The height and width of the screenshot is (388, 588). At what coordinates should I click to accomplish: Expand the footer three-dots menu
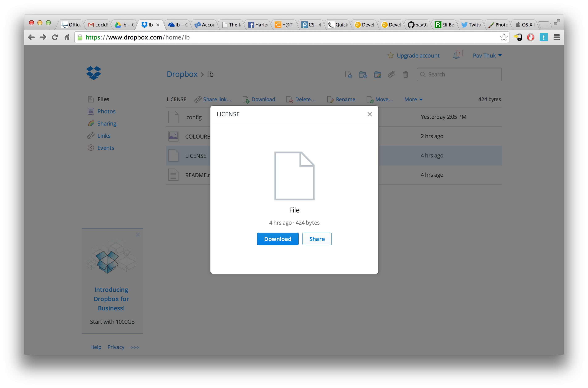pos(135,347)
